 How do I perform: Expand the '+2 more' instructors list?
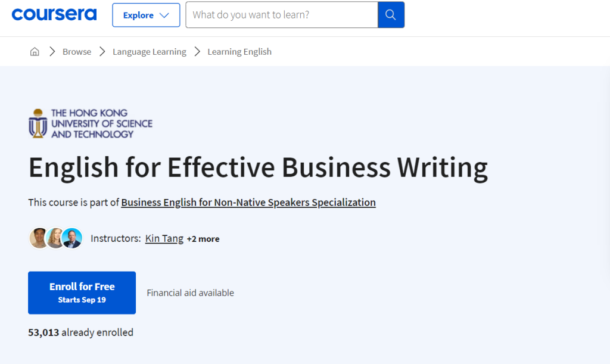click(x=203, y=239)
